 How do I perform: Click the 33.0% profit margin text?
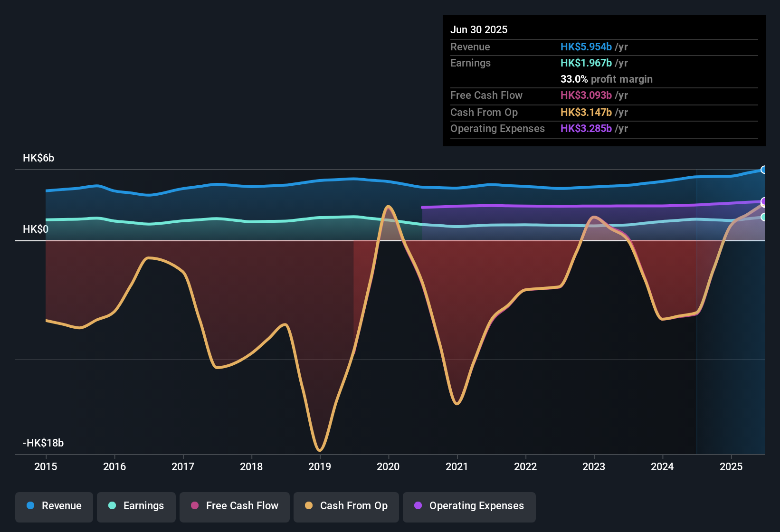607,79
